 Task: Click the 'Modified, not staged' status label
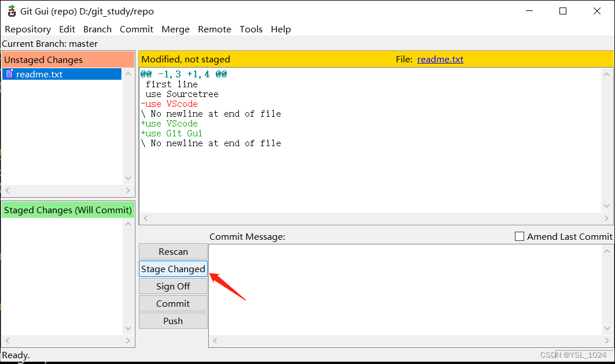tap(186, 59)
